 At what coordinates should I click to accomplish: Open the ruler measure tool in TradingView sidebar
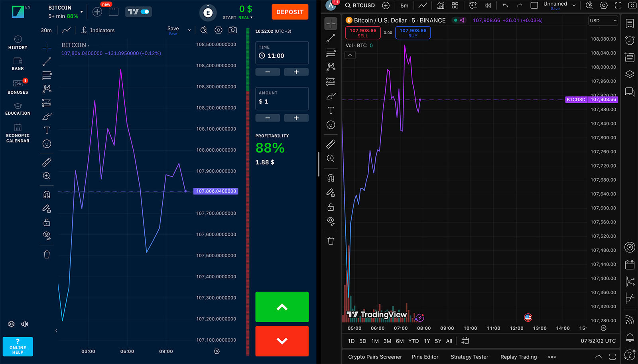(331, 144)
